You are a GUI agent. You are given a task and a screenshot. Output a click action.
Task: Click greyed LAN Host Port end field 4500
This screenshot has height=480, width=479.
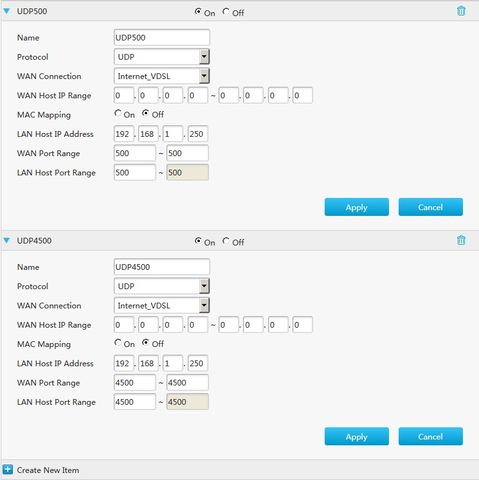click(188, 402)
